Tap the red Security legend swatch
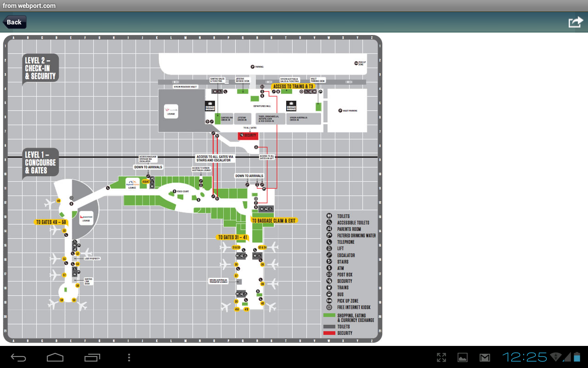 [x=329, y=333]
